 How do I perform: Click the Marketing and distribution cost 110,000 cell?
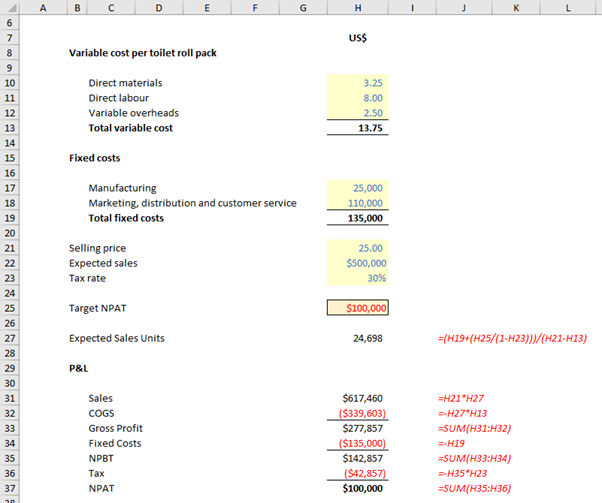(x=357, y=203)
